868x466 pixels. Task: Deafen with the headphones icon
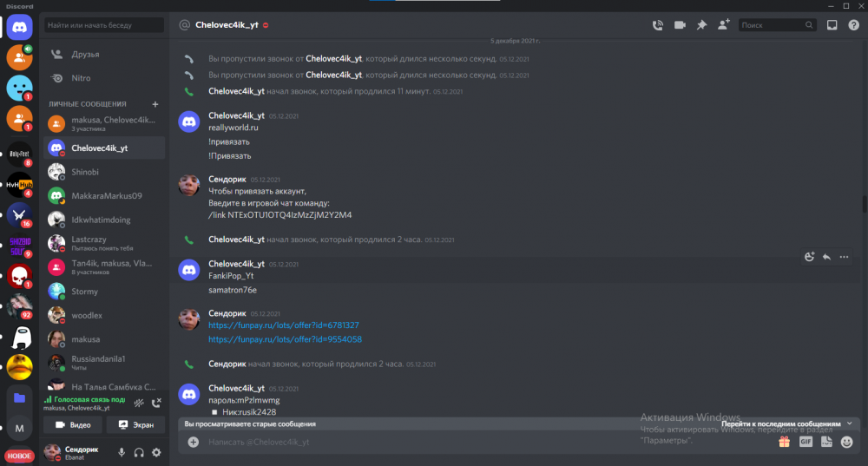click(139, 453)
